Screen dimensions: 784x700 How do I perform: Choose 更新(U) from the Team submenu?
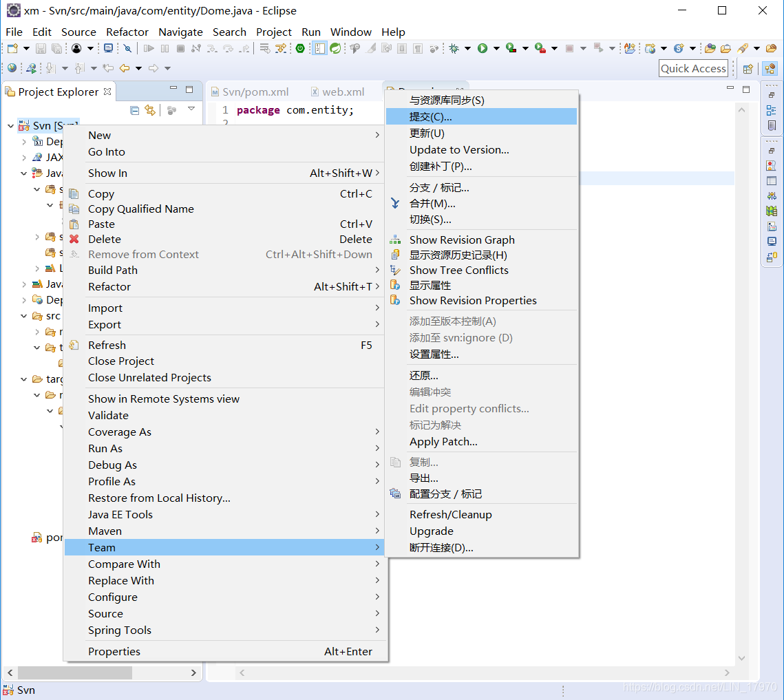(481, 133)
